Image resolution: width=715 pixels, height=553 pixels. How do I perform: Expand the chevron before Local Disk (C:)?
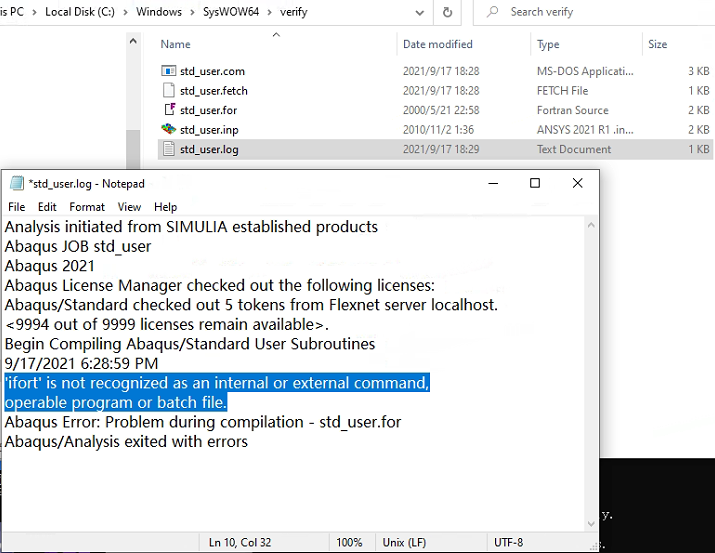[x=34, y=12]
